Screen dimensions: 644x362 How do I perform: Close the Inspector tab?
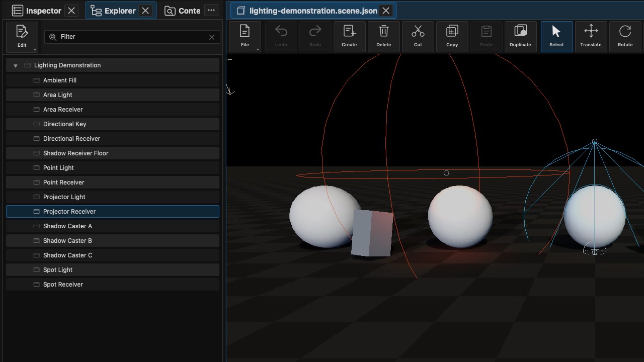coord(71,11)
